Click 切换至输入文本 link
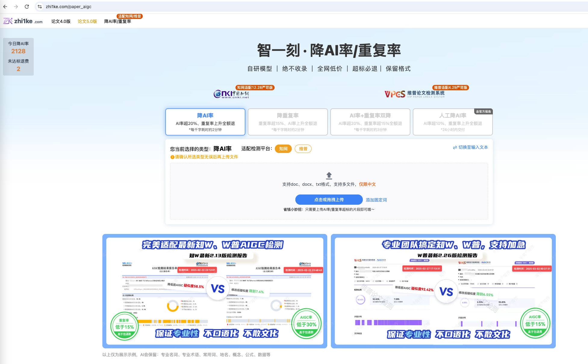Screen dimensions: 588x364 [x=473, y=148]
